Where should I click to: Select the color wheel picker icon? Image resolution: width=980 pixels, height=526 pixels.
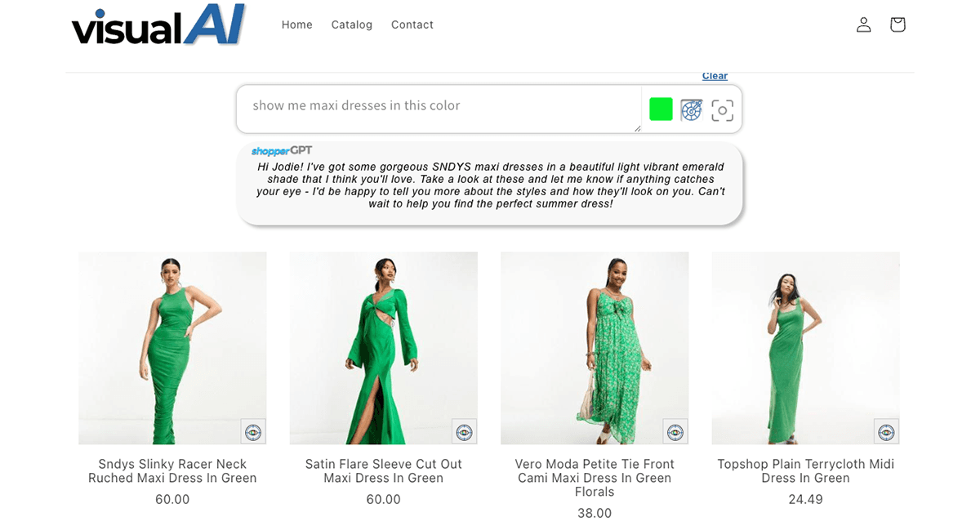pyautogui.click(x=691, y=109)
